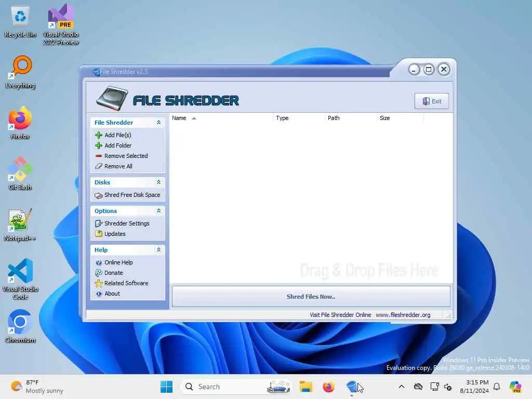Click Remove All in sidebar
Viewport: 532px width, 399px height.
click(118, 166)
